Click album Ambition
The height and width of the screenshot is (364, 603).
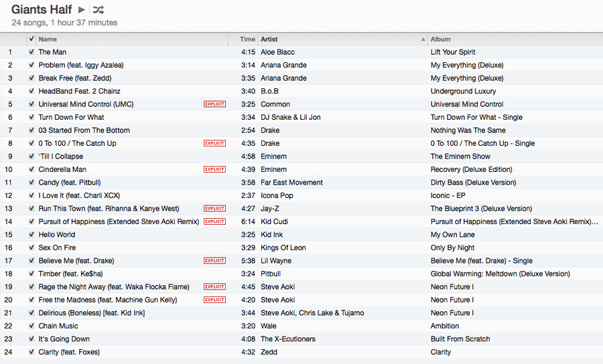tap(445, 326)
